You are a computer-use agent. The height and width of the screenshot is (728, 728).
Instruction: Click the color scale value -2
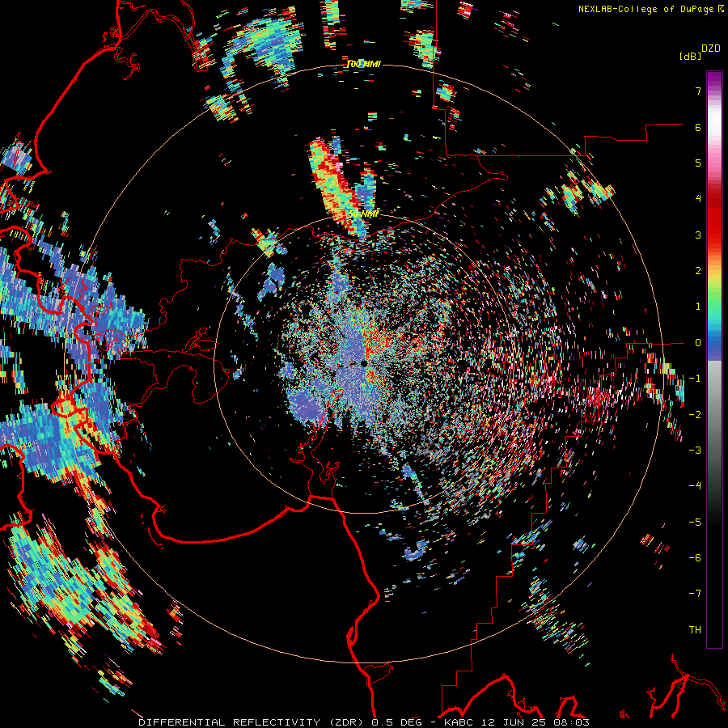[x=695, y=415]
